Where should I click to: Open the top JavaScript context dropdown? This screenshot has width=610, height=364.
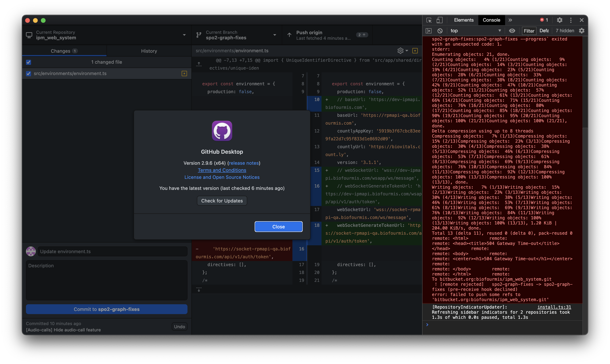(476, 31)
